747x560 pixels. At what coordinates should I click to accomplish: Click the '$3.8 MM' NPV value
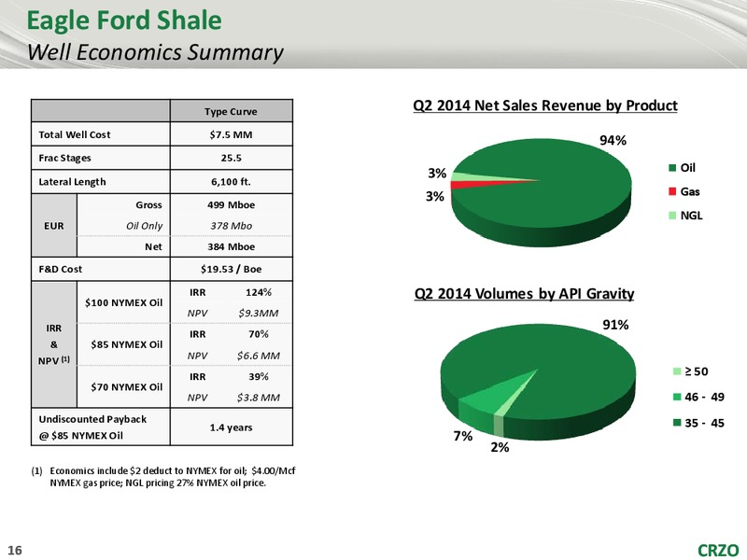[x=259, y=398]
